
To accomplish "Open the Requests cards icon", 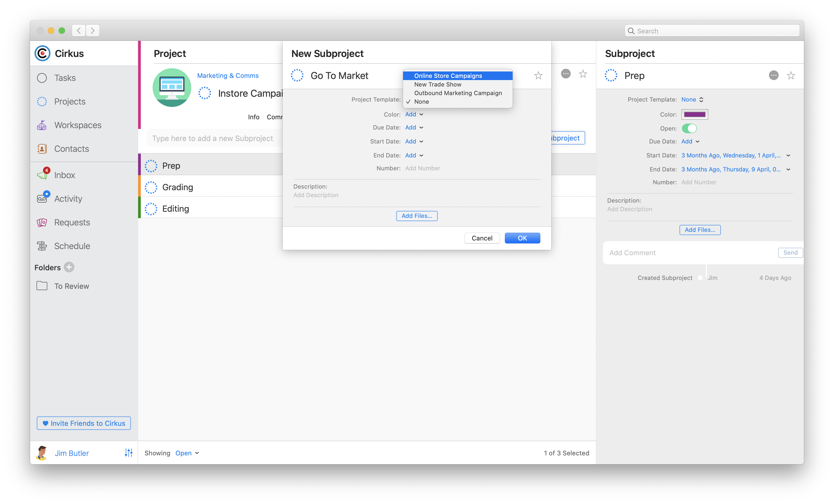I will [x=42, y=222].
